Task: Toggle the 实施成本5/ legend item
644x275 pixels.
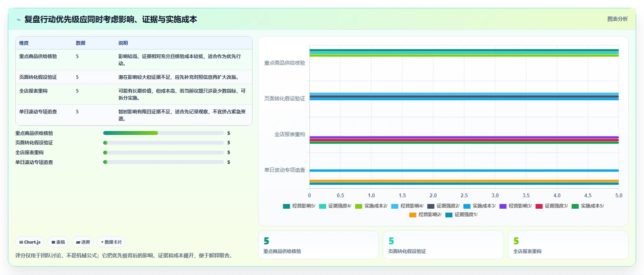Action: (588, 206)
